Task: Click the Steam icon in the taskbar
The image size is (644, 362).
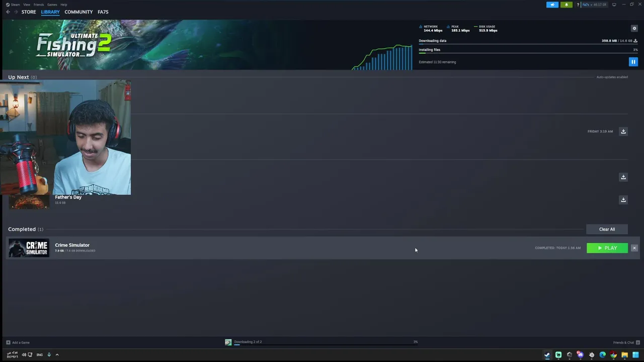Action: click(x=547, y=355)
